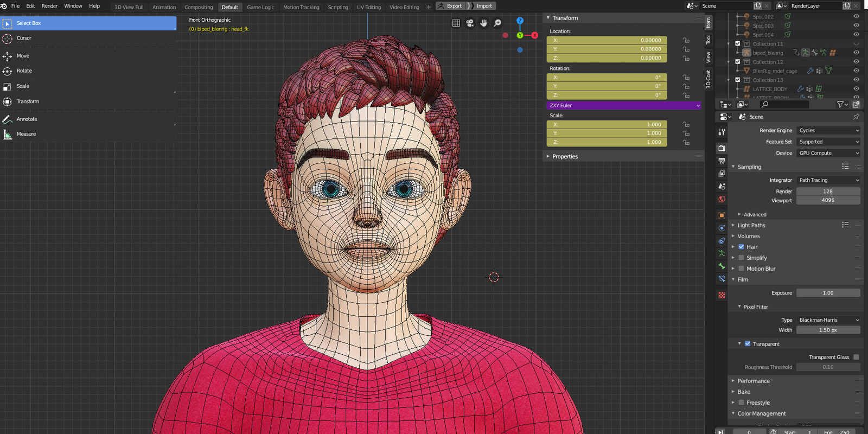Open the Render menu
The image size is (868, 434).
[x=49, y=6]
